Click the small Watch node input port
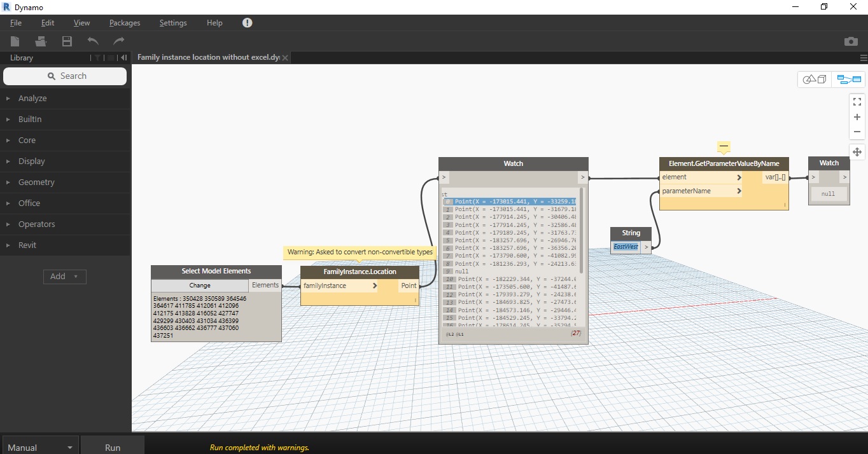Viewport: 868px width, 454px height. pyautogui.click(x=814, y=177)
